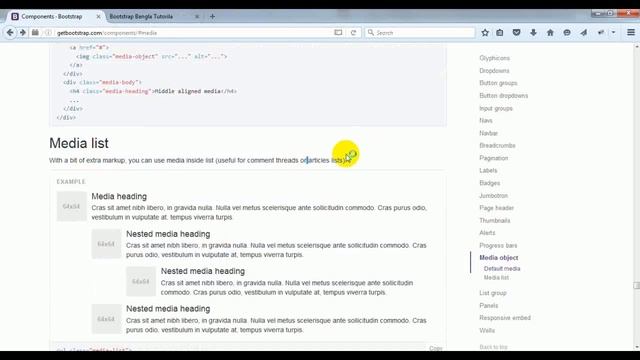Reload the current page
Viewport: 640px width, 360px height.
[x=353, y=33]
